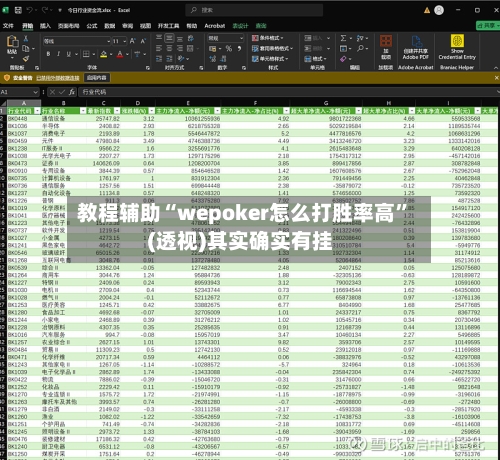This screenshot has height=460, width=500.
Task: Click the Show Credential Entry brain icon
Action: tap(457, 41)
